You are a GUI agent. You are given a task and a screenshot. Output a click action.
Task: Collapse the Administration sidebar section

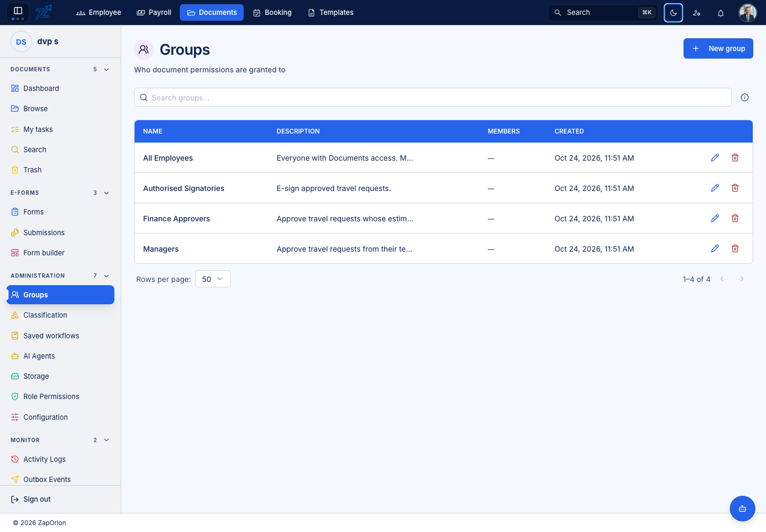point(106,276)
